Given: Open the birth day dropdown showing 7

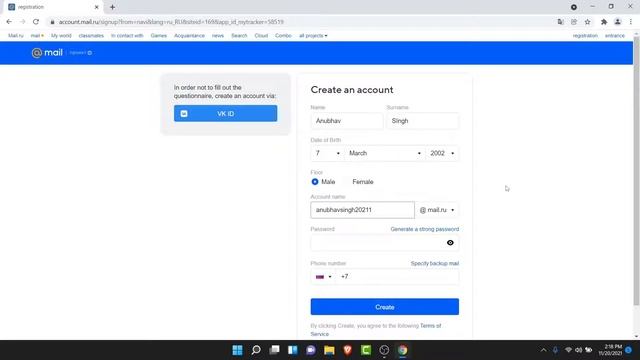Looking at the screenshot, I should tap(327, 153).
